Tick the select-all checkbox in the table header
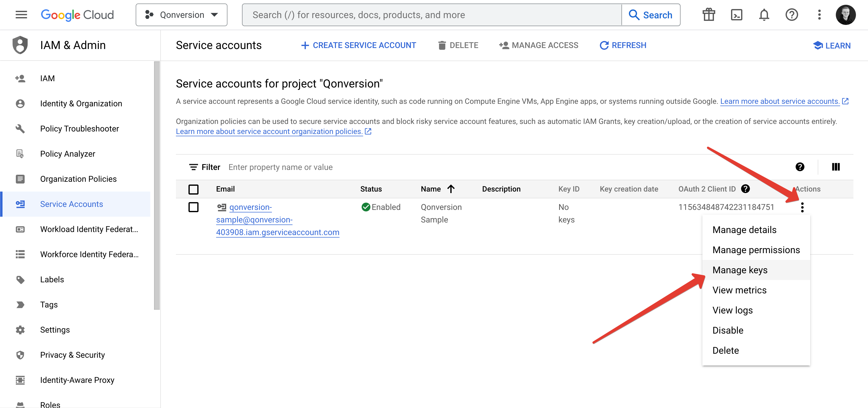 [x=194, y=189]
